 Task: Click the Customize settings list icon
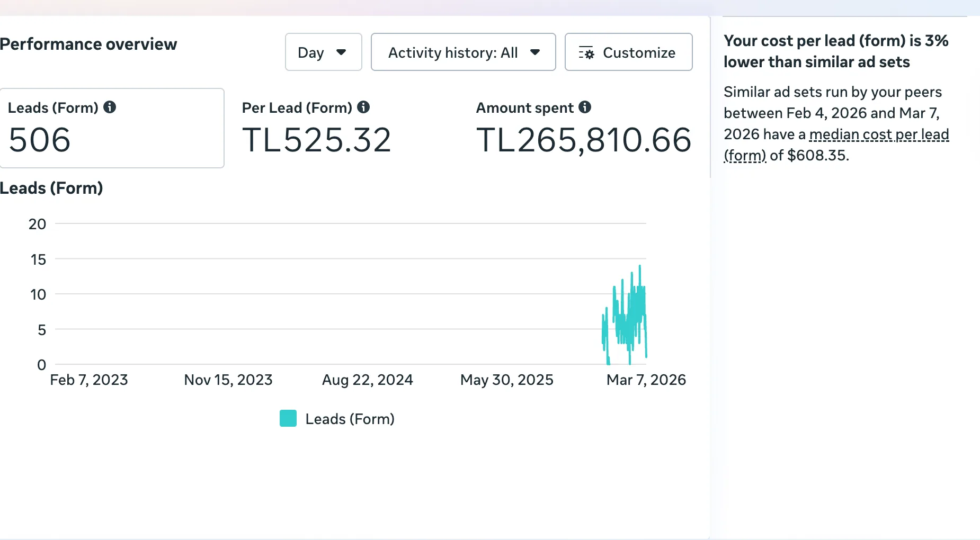pyautogui.click(x=586, y=52)
